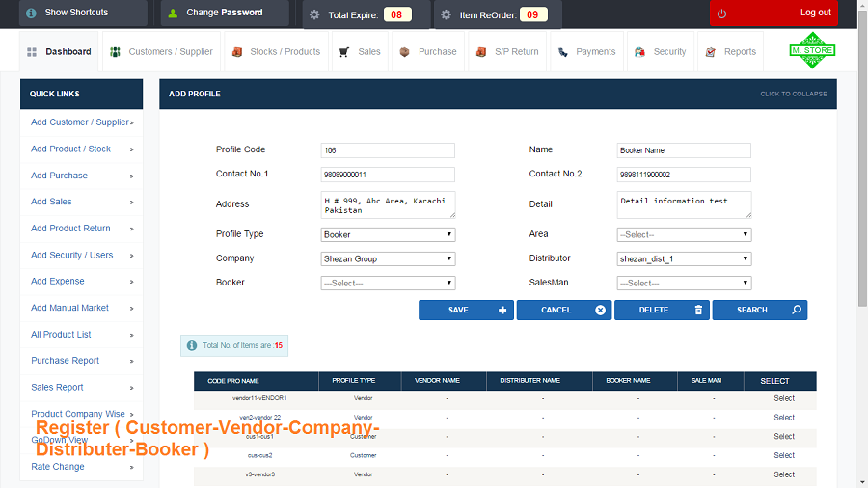Screen dimensions: 868x488
Task: Switch to Stocks / Products tab
Action: coord(276,51)
